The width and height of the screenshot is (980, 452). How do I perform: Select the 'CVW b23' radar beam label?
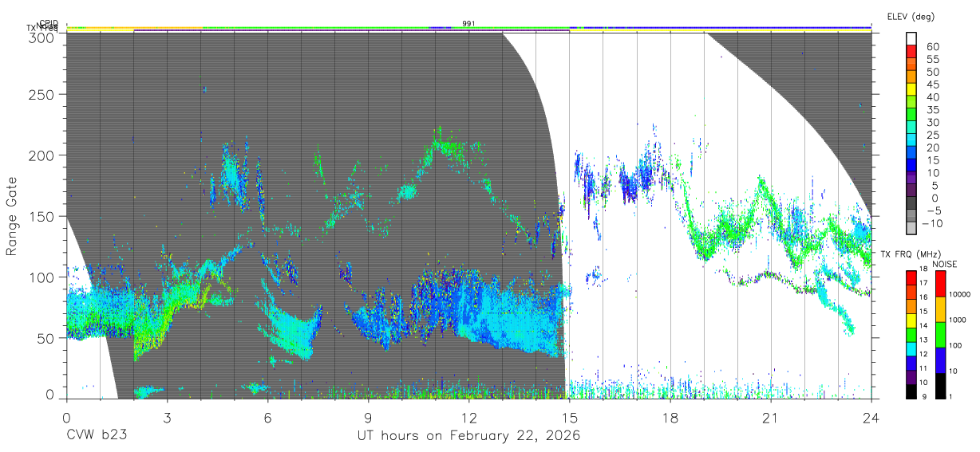97,436
